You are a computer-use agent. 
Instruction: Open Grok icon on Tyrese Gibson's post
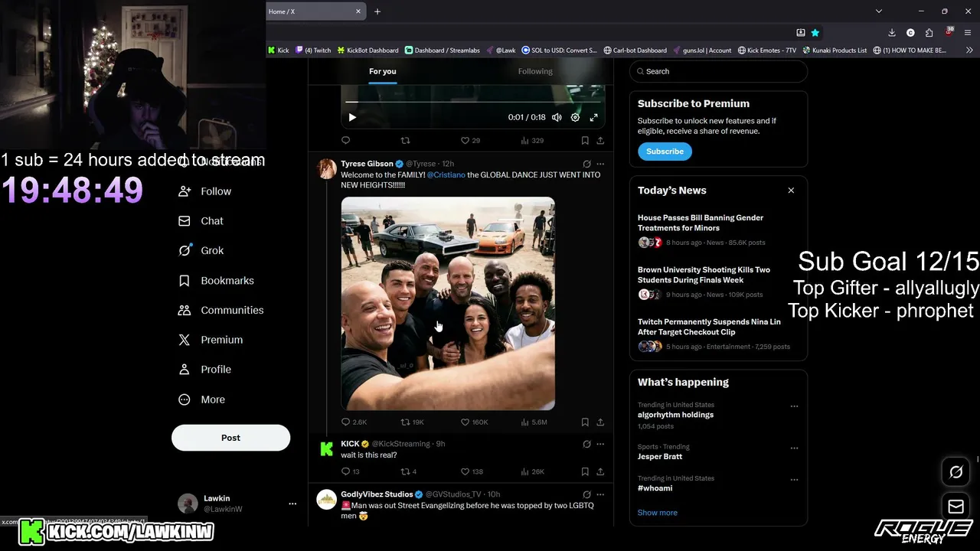(x=586, y=164)
